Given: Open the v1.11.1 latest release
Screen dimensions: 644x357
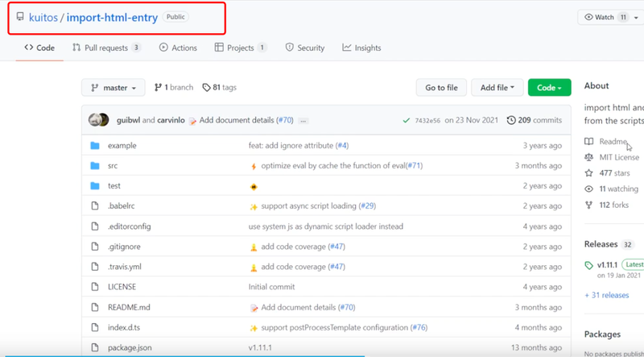Looking at the screenshot, I should (x=608, y=265).
